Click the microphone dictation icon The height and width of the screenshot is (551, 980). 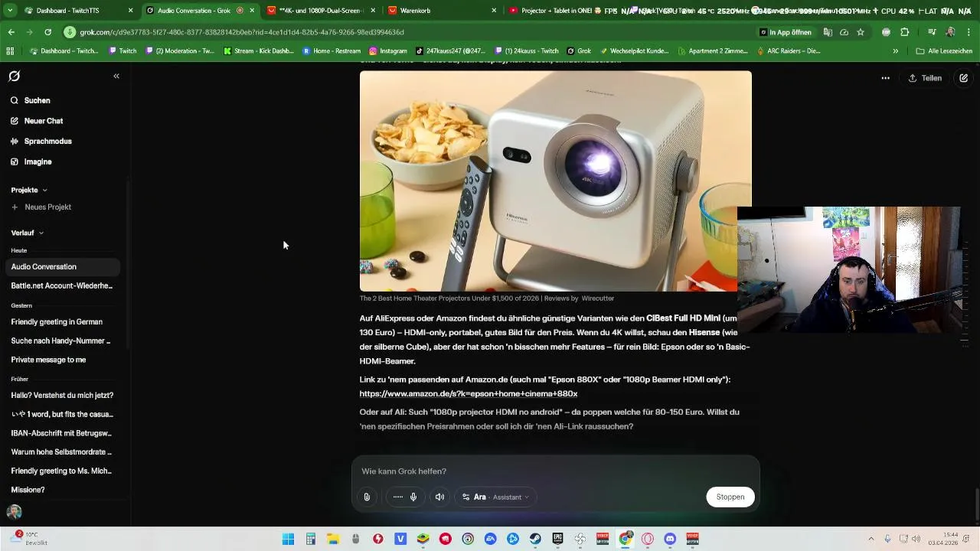coord(413,497)
